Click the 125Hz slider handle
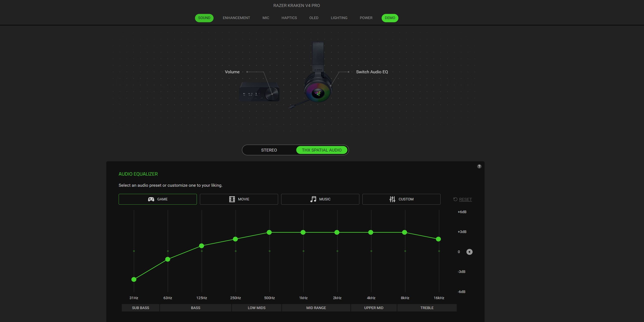This screenshot has height=322, width=644. pos(202,246)
